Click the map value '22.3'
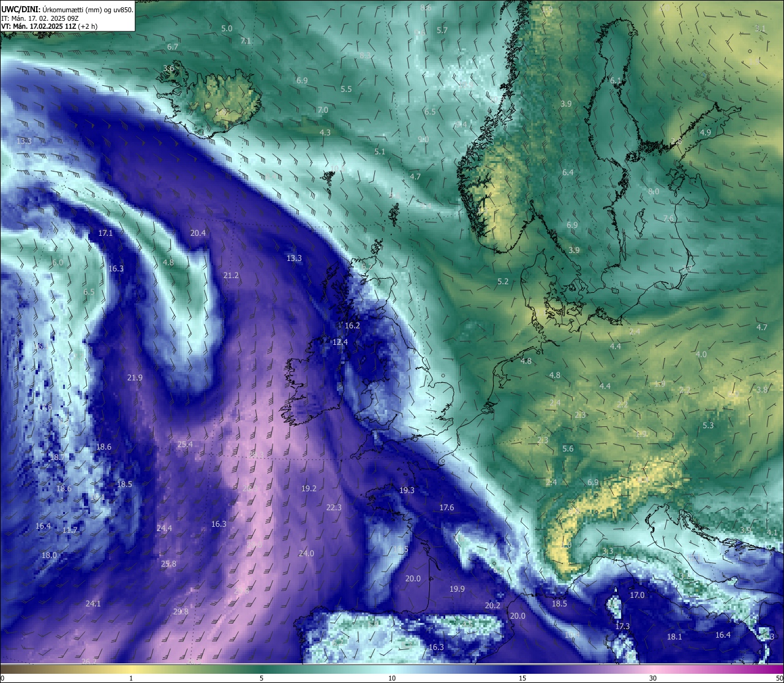 point(334,507)
